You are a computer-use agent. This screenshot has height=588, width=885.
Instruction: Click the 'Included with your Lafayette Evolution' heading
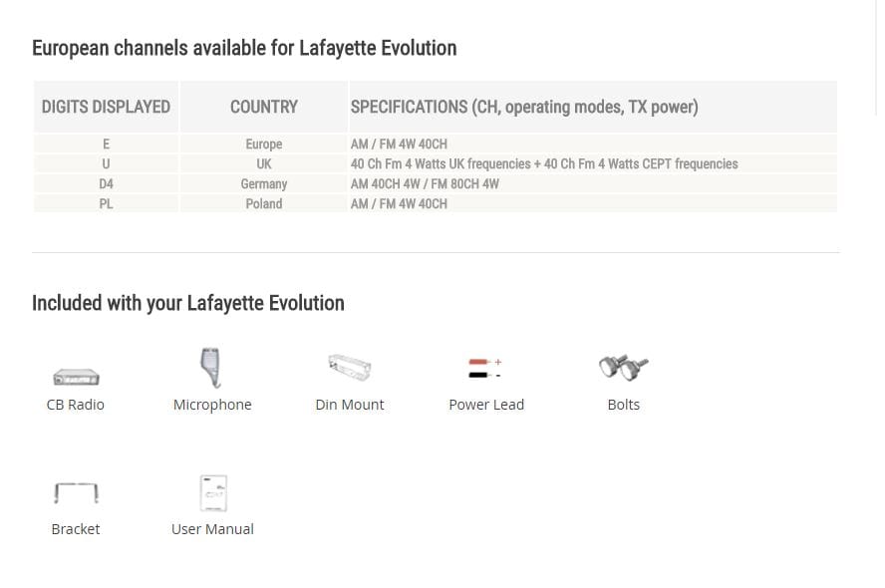click(x=188, y=303)
